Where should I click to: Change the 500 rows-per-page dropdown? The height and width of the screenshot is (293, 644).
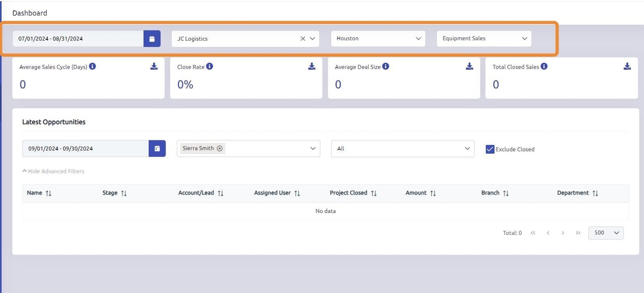point(605,233)
